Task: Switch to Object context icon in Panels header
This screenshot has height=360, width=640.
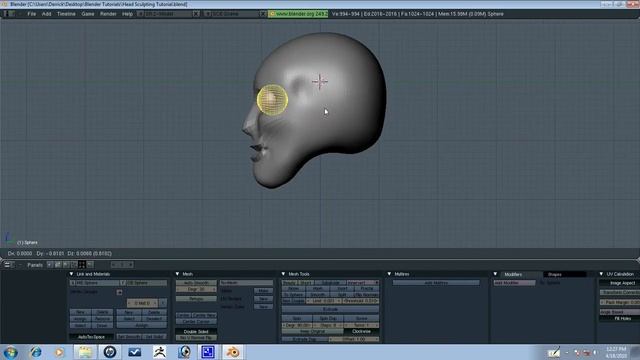Action: pyautogui.click(x=73, y=265)
